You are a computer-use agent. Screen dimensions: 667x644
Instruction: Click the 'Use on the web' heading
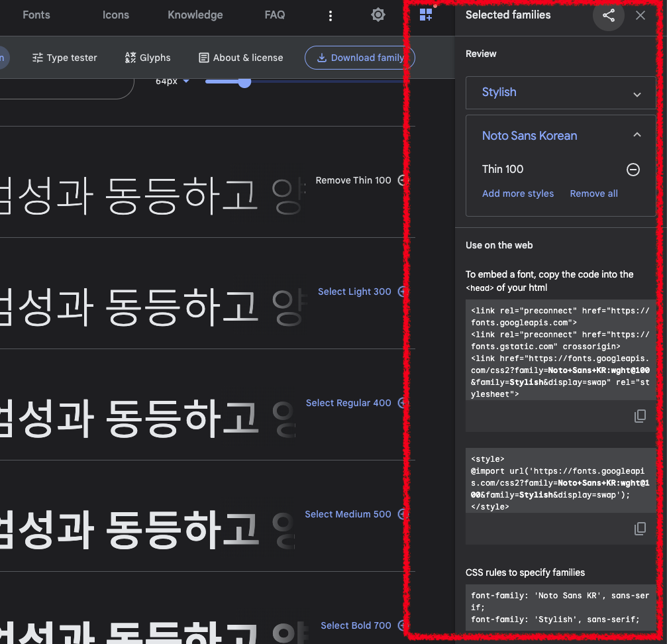point(499,245)
